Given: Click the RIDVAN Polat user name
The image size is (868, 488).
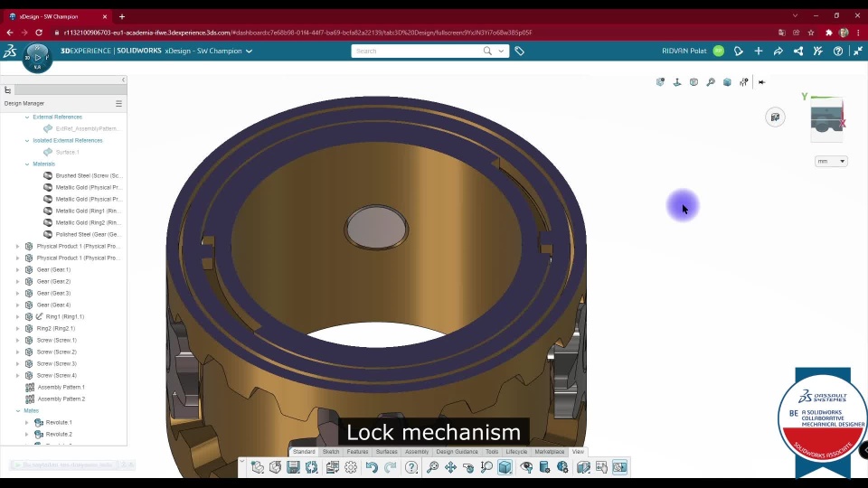Looking at the screenshot, I should coord(684,51).
